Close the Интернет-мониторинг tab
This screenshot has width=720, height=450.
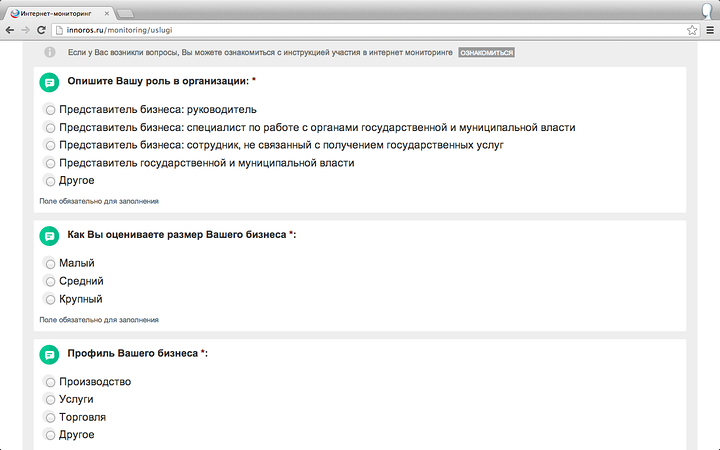point(107,13)
